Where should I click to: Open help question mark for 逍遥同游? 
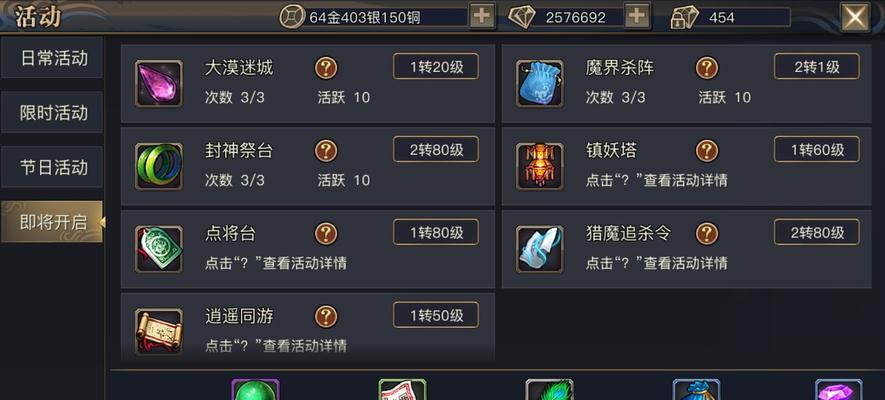(x=326, y=317)
